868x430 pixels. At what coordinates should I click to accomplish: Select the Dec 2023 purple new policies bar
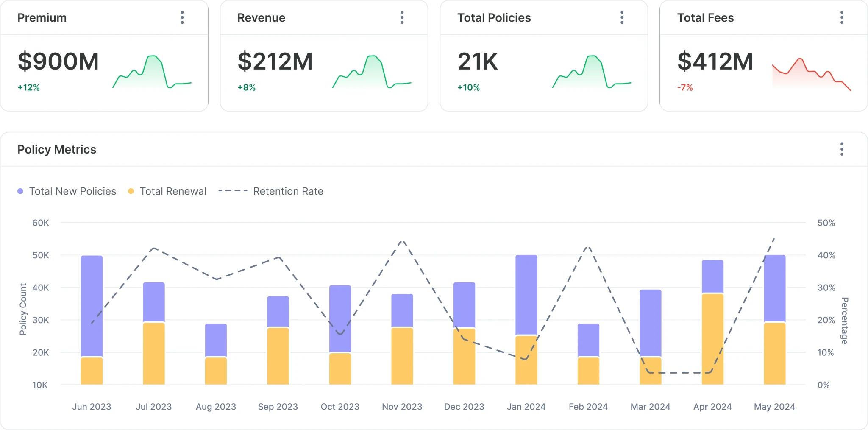464,305
